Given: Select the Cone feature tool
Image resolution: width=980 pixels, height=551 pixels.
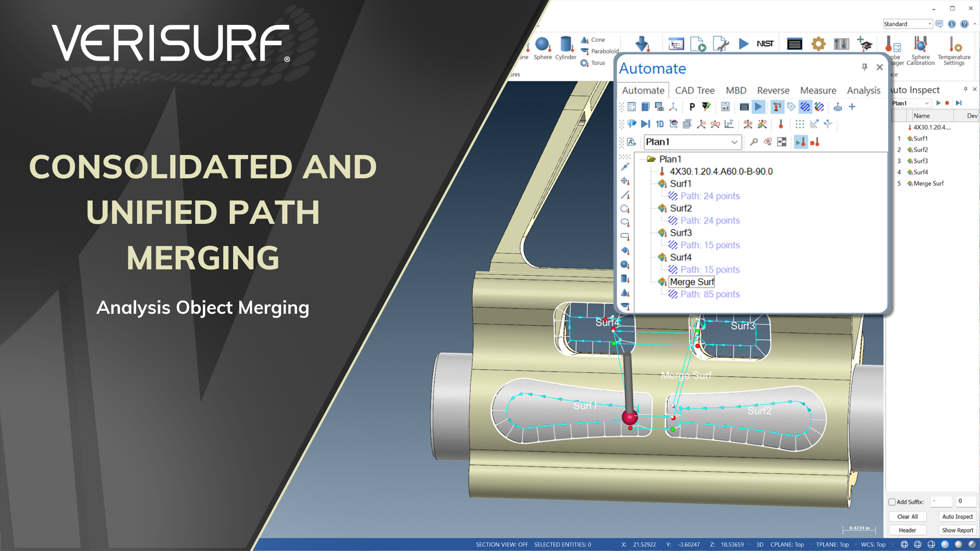Looking at the screenshot, I should point(593,40).
